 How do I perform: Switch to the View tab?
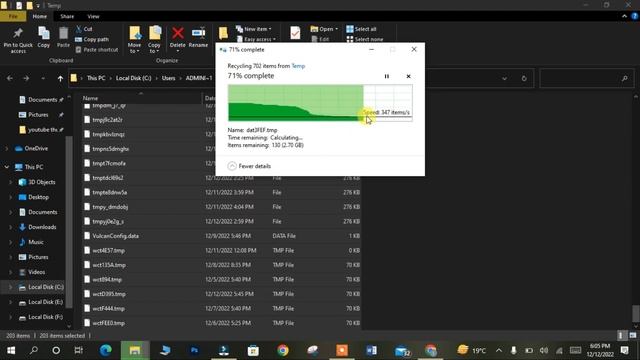pos(93,16)
